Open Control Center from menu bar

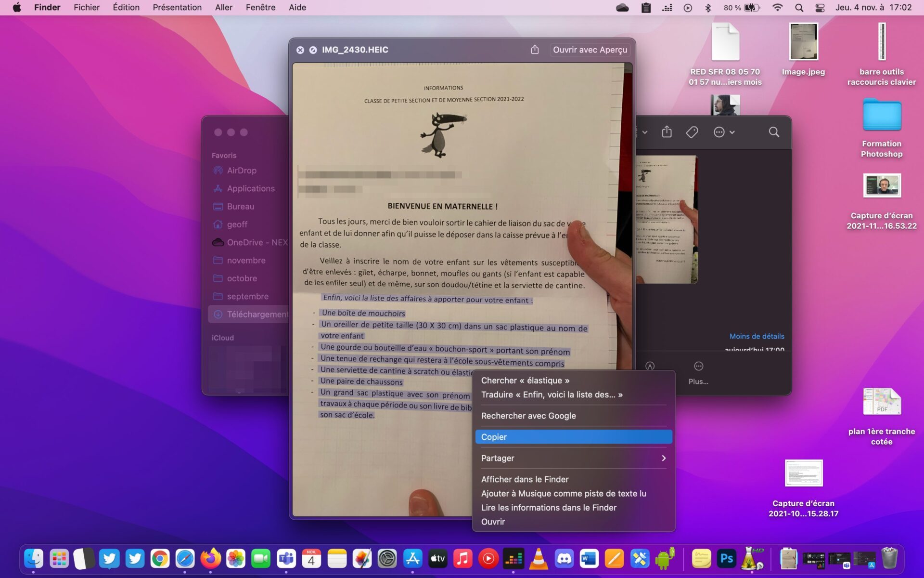[820, 7]
